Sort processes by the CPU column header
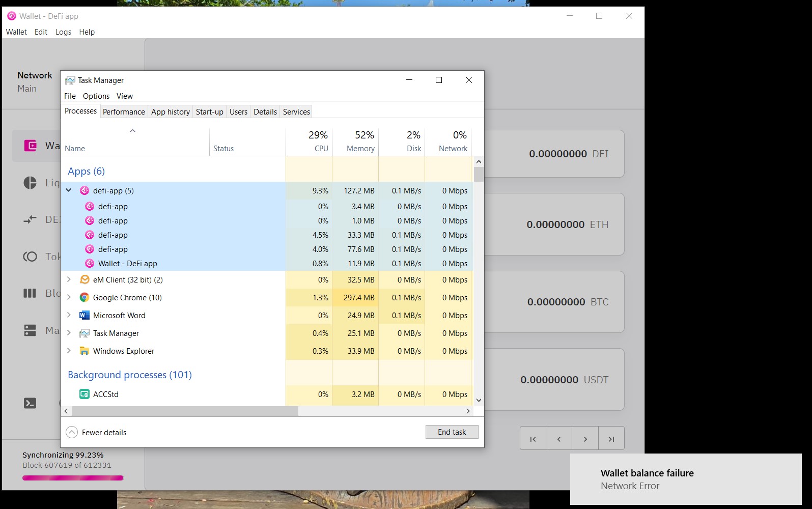The width and height of the screenshot is (812, 509). (309, 141)
